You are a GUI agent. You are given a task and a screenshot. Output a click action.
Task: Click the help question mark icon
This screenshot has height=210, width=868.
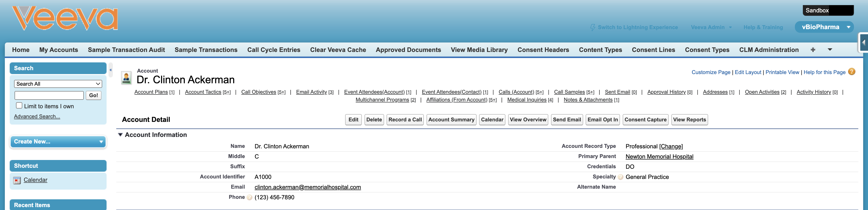pyautogui.click(x=852, y=72)
